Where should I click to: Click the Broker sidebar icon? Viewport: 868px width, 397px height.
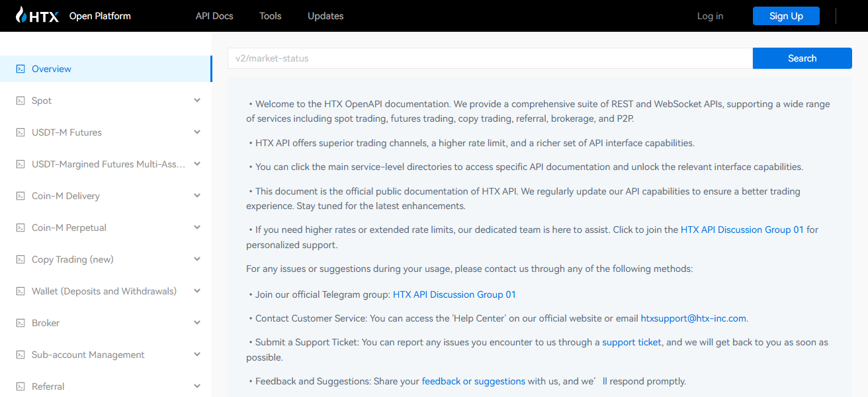coord(19,322)
